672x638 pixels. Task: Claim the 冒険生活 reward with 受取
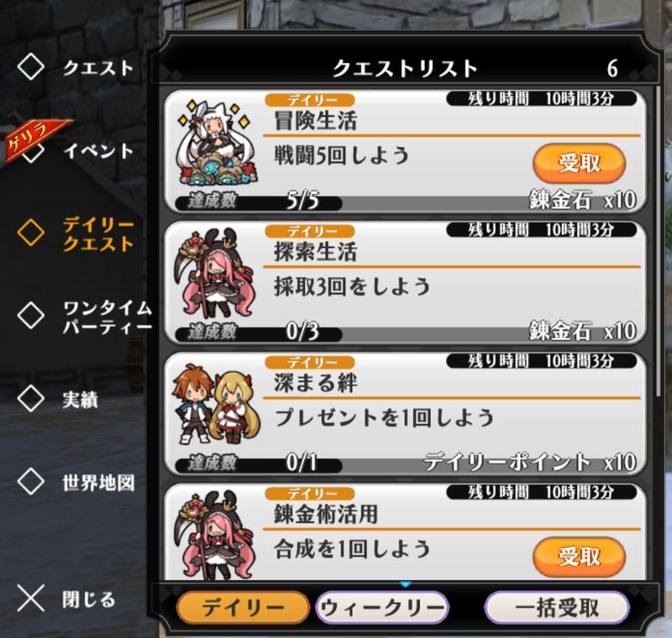[579, 163]
